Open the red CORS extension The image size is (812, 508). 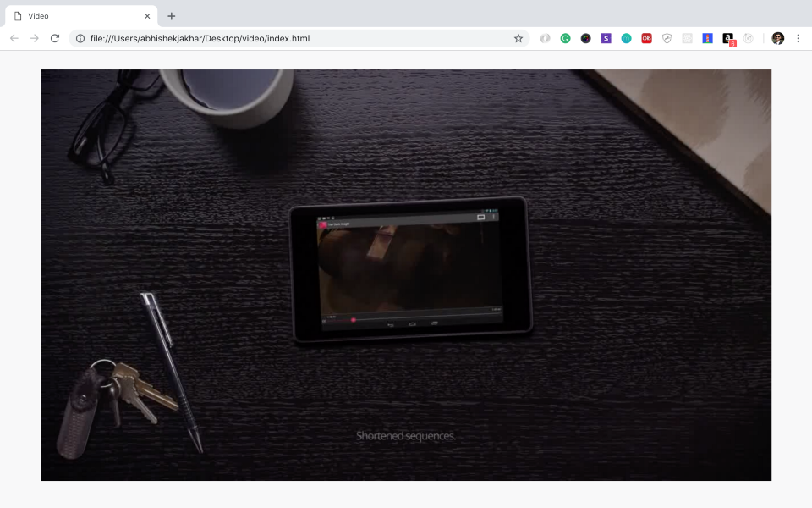pos(646,38)
